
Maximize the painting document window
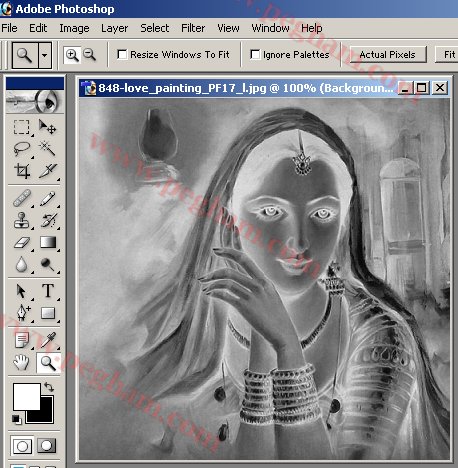(x=422, y=88)
